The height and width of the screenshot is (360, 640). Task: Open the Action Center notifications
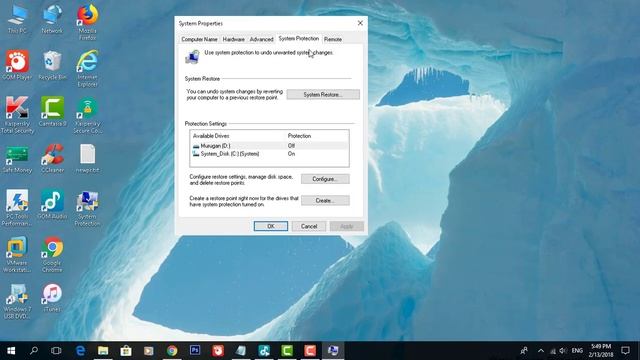point(625,351)
